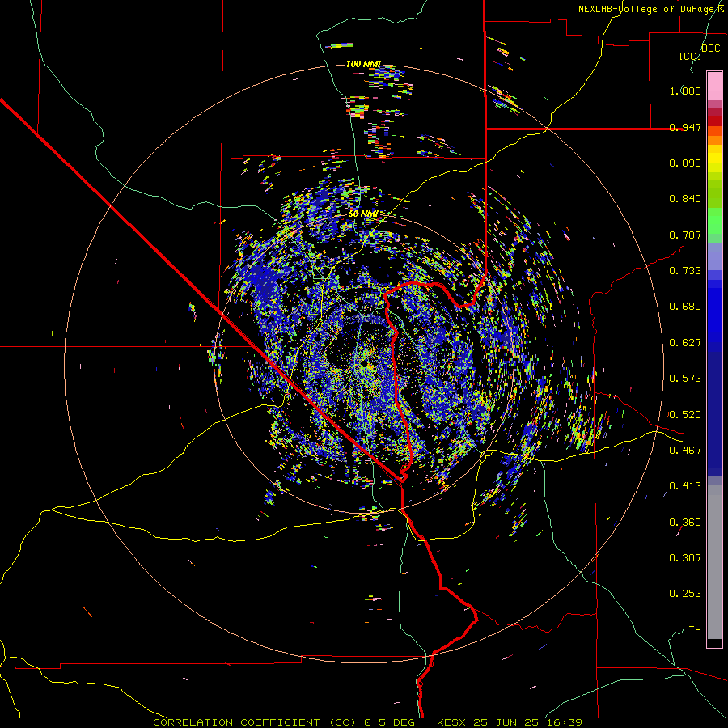Click the NEXLAB-College of DuPage header text

tap(650, 9)
